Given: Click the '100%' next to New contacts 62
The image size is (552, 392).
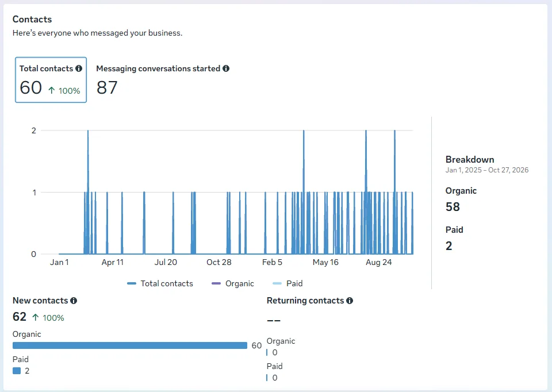Looking at the screenshot, I should [x=53, y=318].
